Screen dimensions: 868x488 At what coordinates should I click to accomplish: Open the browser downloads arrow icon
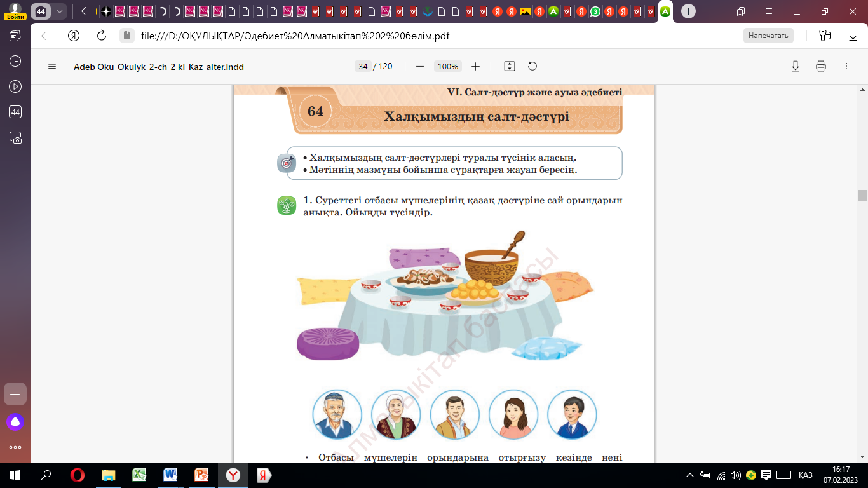pos(853,36)
